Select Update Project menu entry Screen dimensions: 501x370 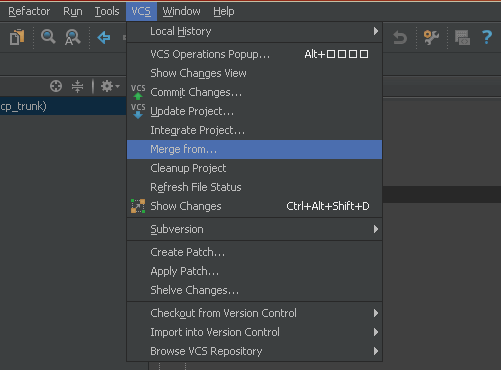tap(254, 111)
